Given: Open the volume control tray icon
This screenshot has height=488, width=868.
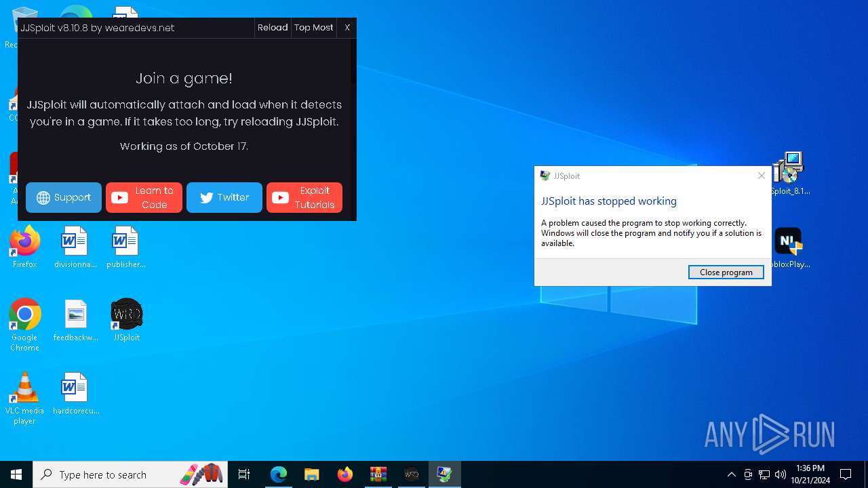Looking at the screenshot, I should pyautogui.click(x=780, y=474).
